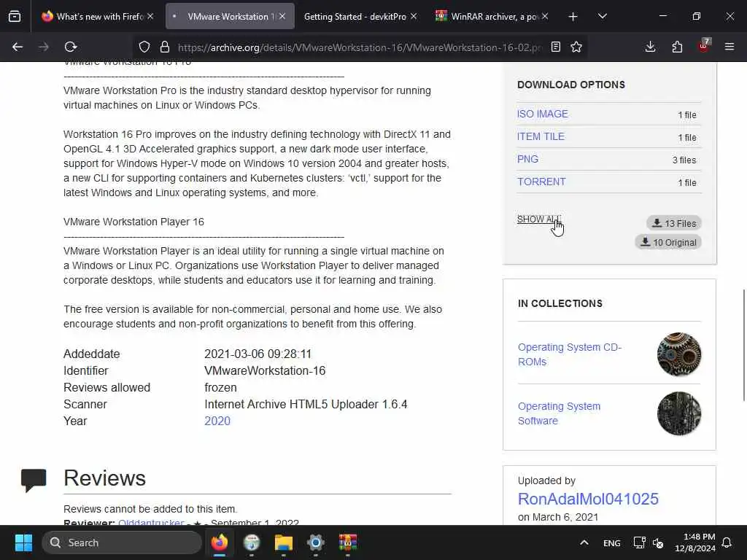Open the Windows Start menu
The image size is (747, 560).
23,542
